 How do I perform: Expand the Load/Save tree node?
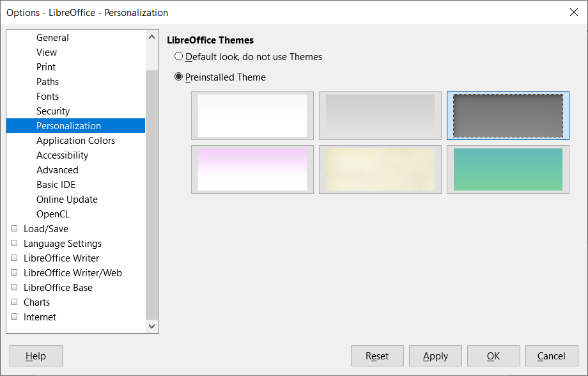pyautogui.click(x=14, y=228)
